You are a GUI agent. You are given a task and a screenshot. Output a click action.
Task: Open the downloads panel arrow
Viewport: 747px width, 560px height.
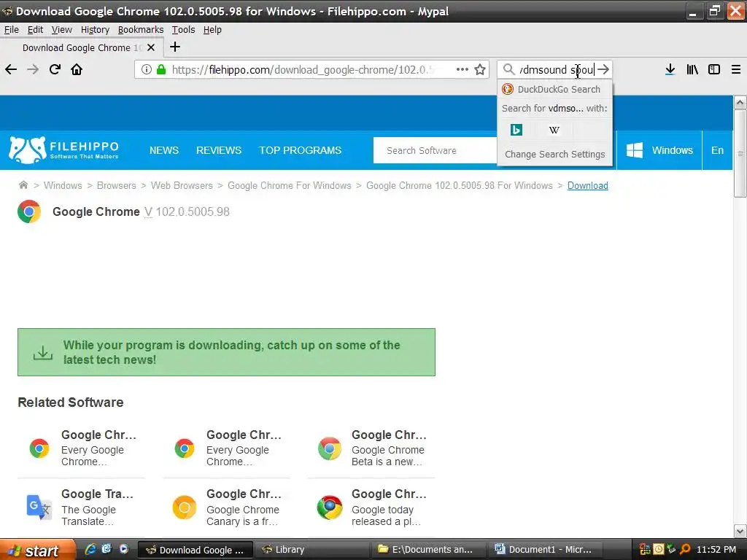pyautogui.click(x=670, y=69)
